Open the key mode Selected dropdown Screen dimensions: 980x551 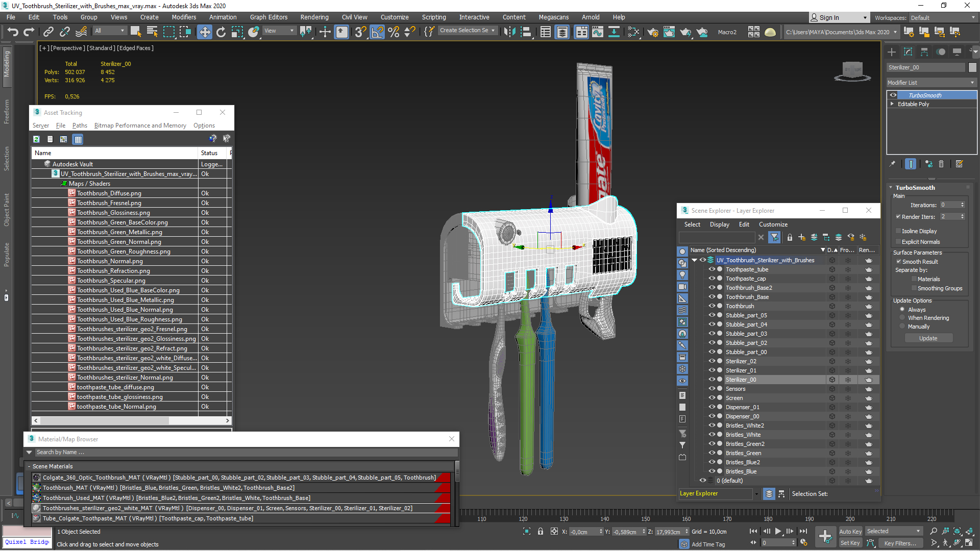[893, 532]
